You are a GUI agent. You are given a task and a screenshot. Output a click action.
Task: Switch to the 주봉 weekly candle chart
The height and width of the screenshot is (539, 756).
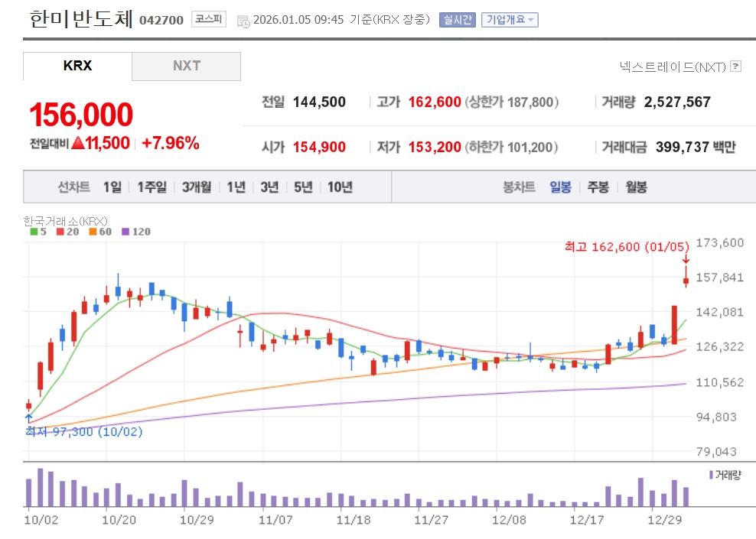coord(598,187)
